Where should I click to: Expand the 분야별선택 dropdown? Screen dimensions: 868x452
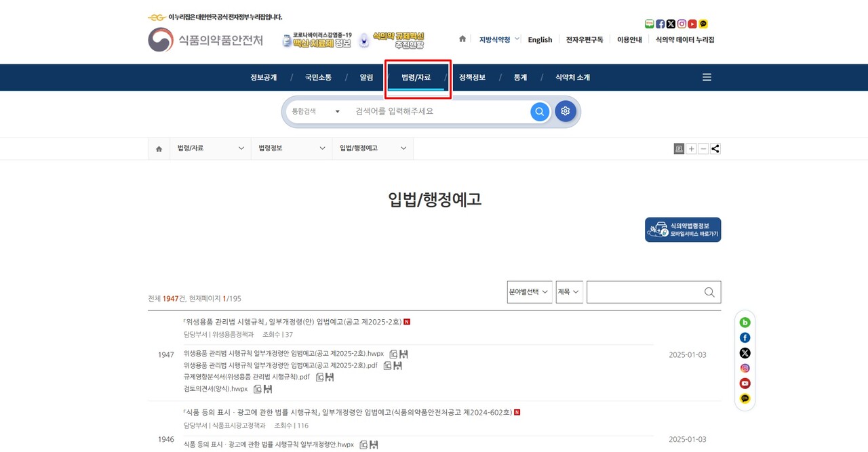tap(529, 292)
